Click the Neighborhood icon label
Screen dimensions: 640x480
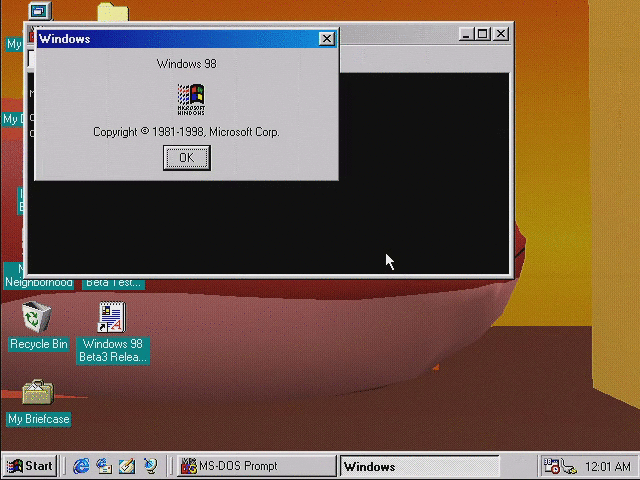[39, 282]
